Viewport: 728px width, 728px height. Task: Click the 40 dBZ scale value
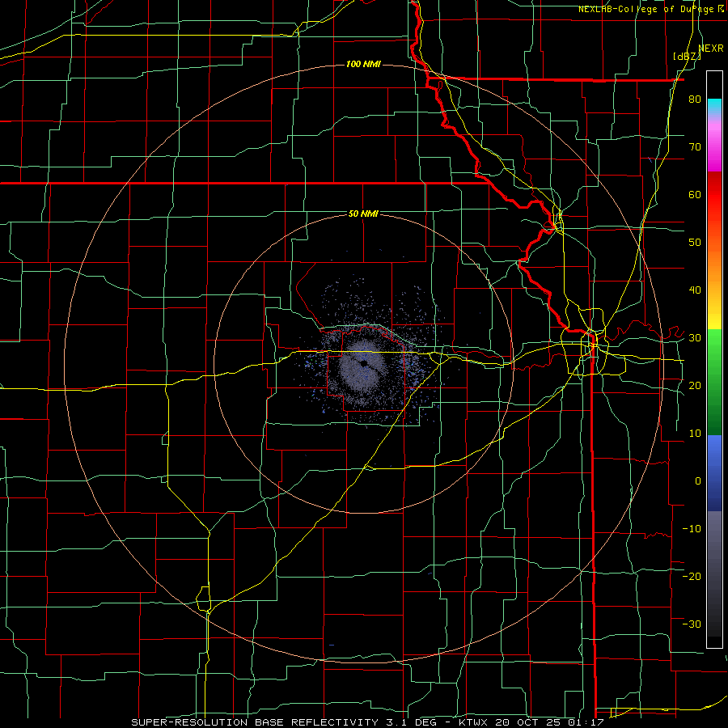pos(695,290)
